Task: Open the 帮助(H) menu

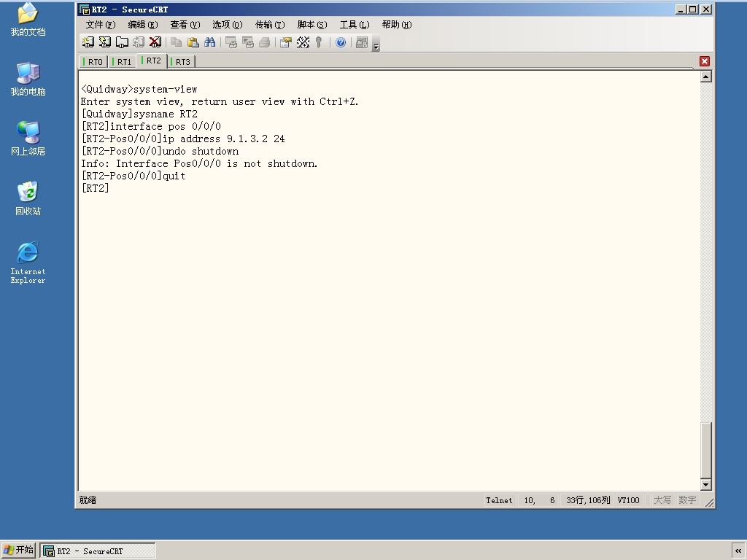Action: point(397,25)
